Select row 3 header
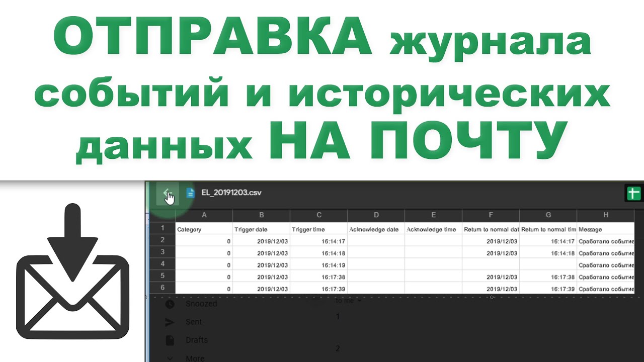 (163, 252)
